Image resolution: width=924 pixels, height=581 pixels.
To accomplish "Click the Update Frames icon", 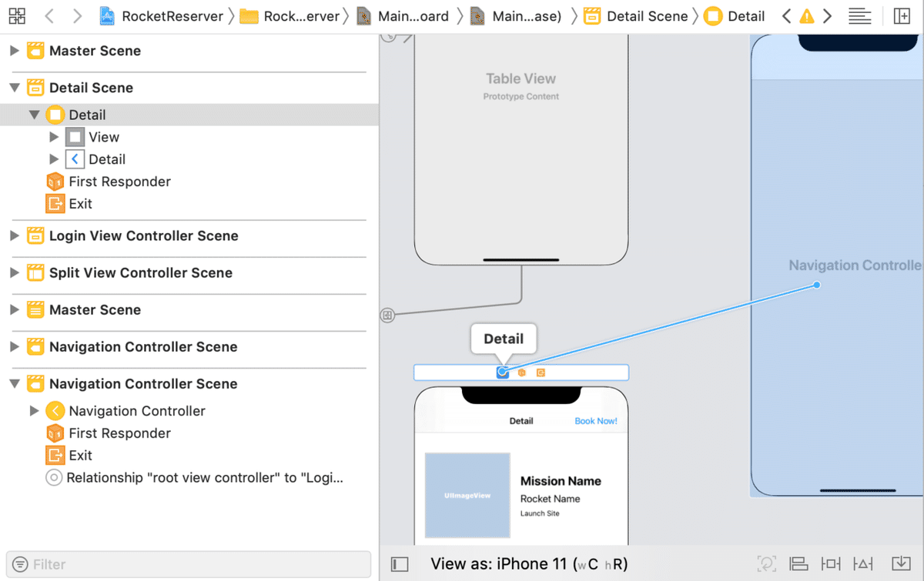I will point(766,564).
